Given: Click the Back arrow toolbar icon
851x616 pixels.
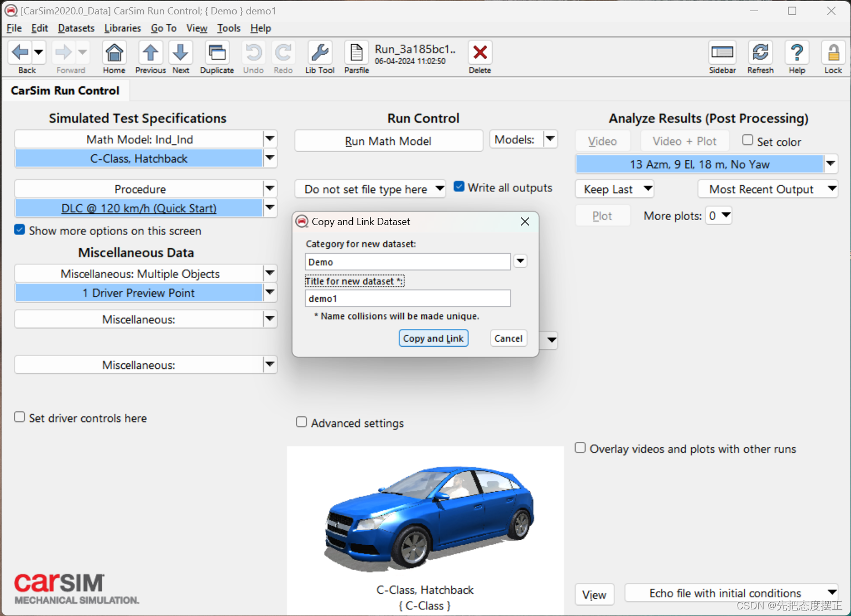Looking at the screenshot, I should (20, 53).
